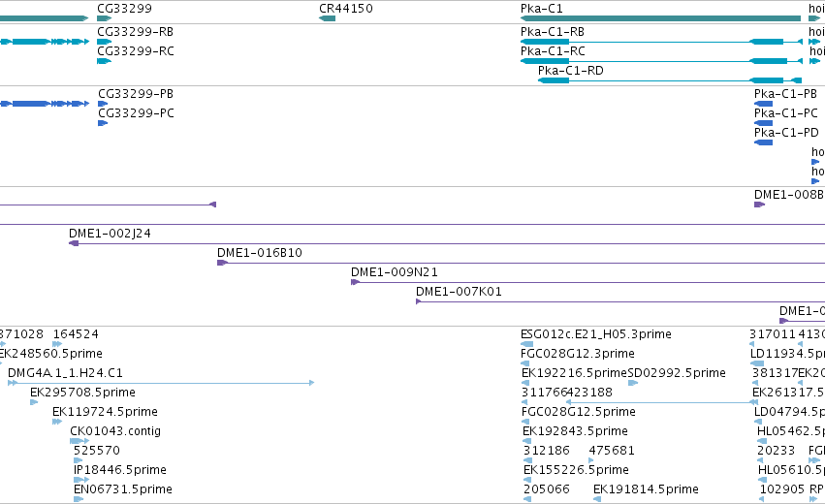Select the Pka-C1-PD protein label

pos(786,133)
